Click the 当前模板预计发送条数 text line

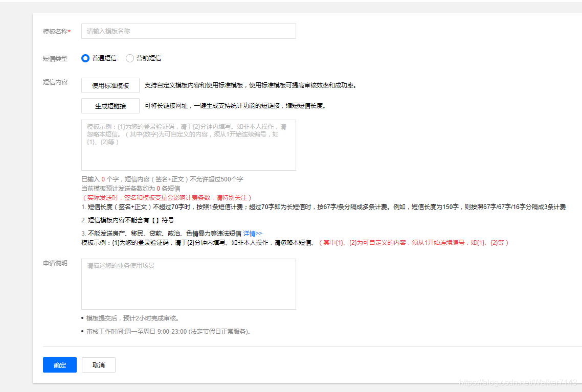[x=130, y=189]
